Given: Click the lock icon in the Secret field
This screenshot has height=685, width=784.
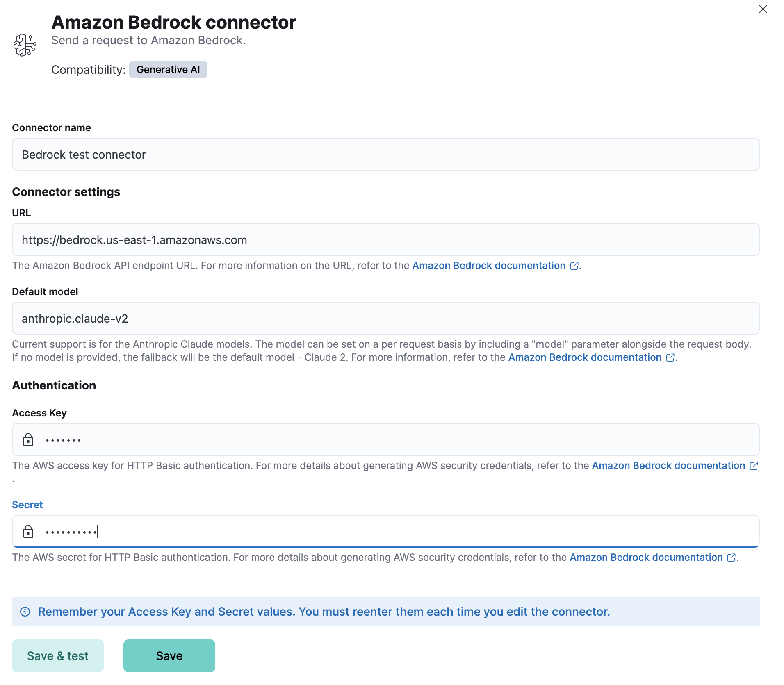Looking at the screenshot, I should pyautogui.click(x=28, y=531).
